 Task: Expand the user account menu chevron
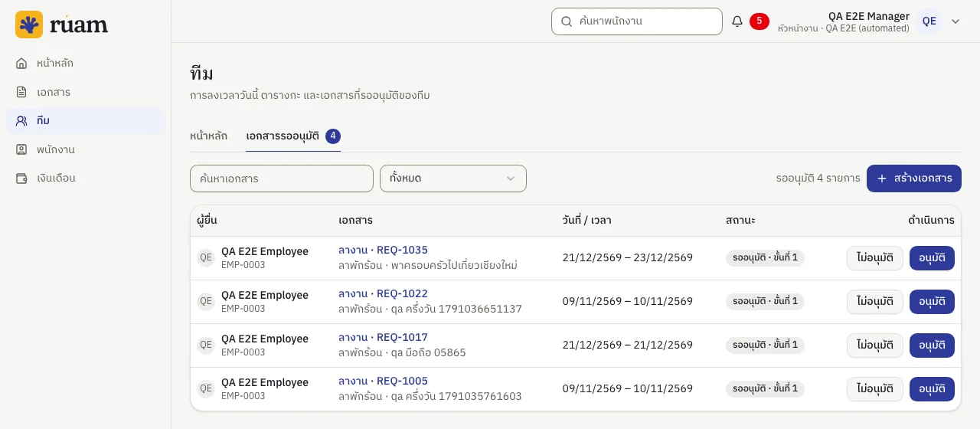[955, 21]
